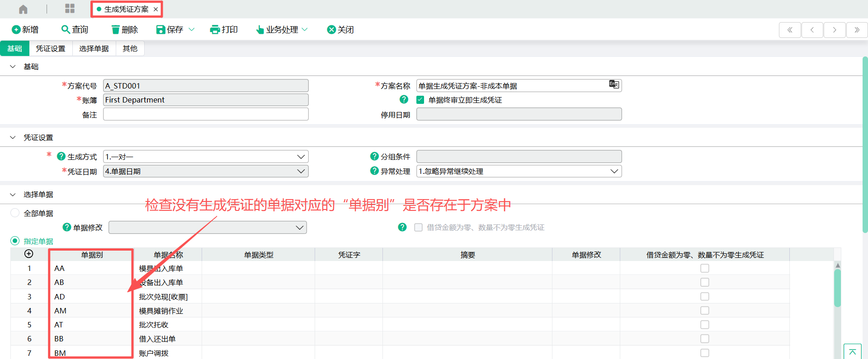Open the 异常处理 dropdown

(x=519, y=171)
